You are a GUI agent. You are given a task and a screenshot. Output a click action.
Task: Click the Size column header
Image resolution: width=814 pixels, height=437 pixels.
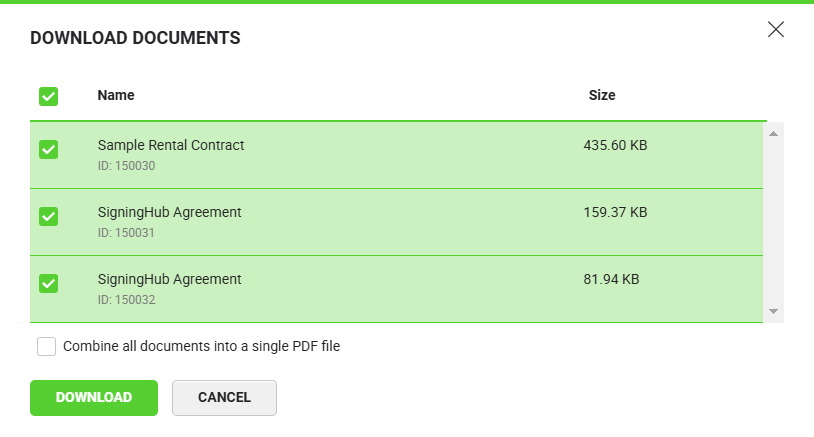[602, 95]
